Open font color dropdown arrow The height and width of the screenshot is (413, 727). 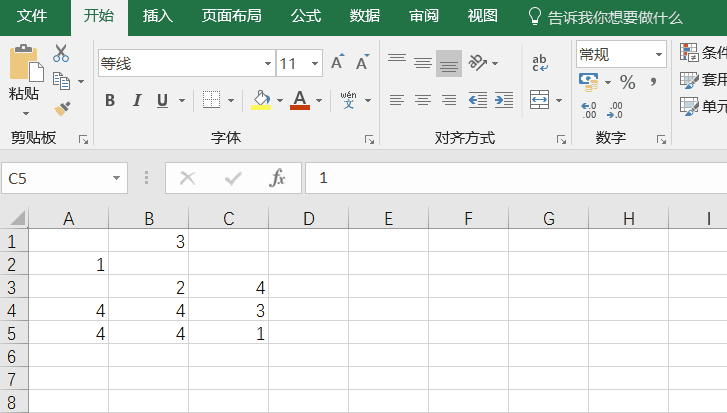(x=319, y=100)
